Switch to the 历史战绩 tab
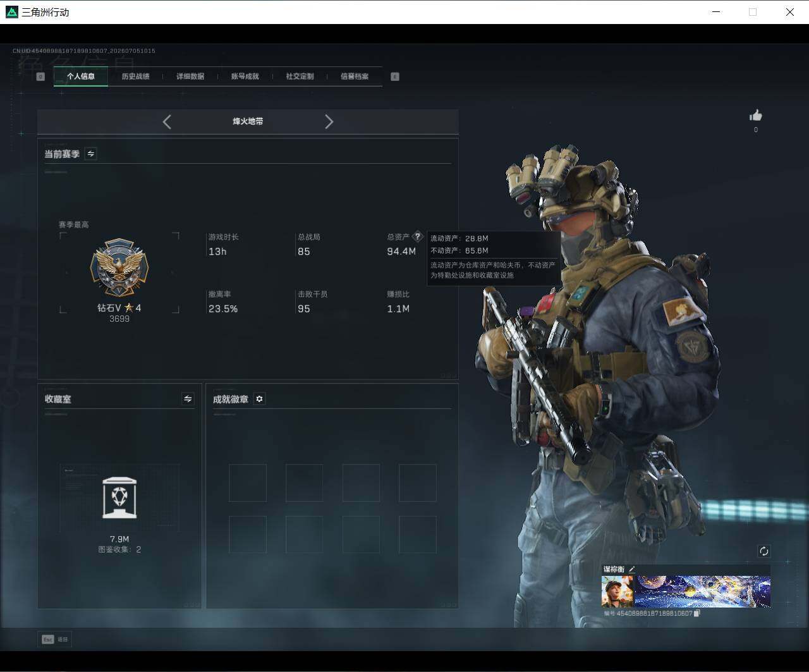 135,76
